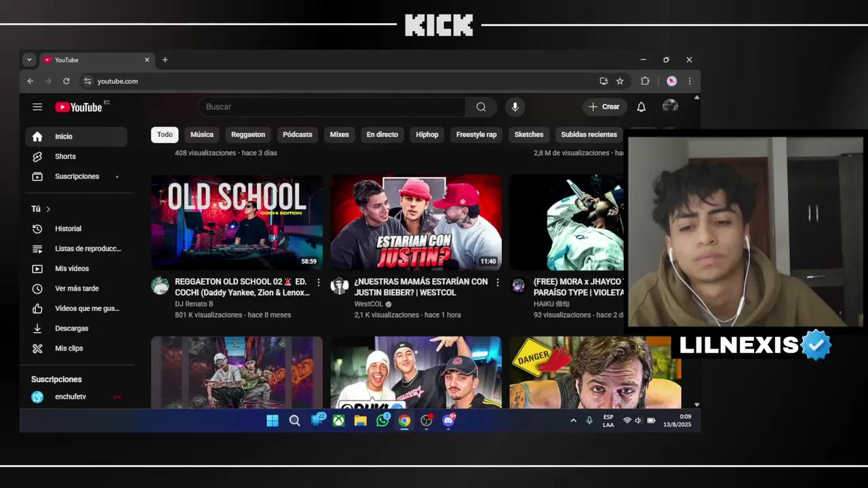868x488 pixels.
Task: Open Historial in sidebar
Action: (x=76, y=229)
